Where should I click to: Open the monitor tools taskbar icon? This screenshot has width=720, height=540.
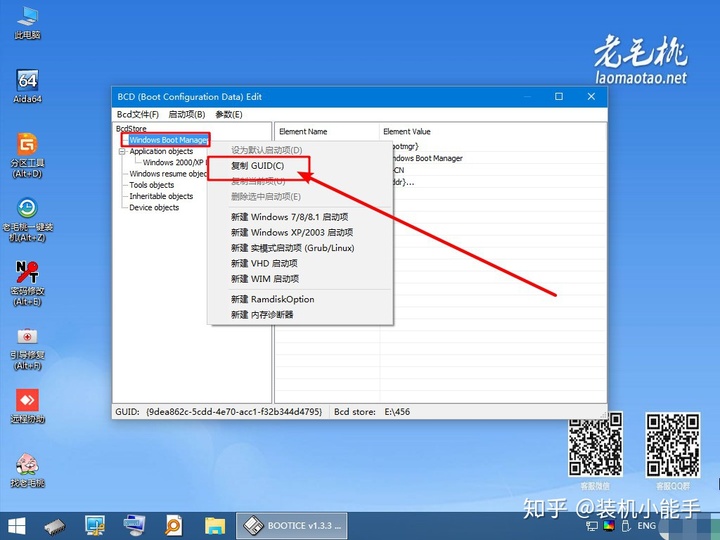[95, 526]
